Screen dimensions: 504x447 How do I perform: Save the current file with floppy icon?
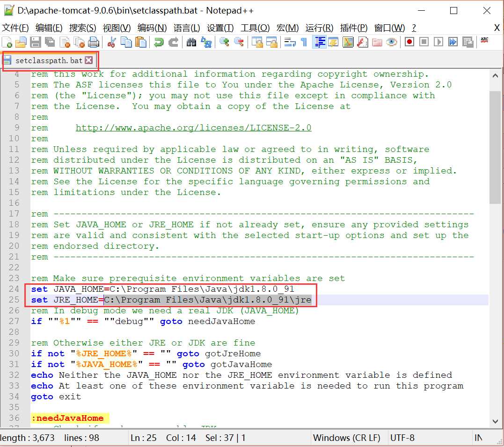36,42
